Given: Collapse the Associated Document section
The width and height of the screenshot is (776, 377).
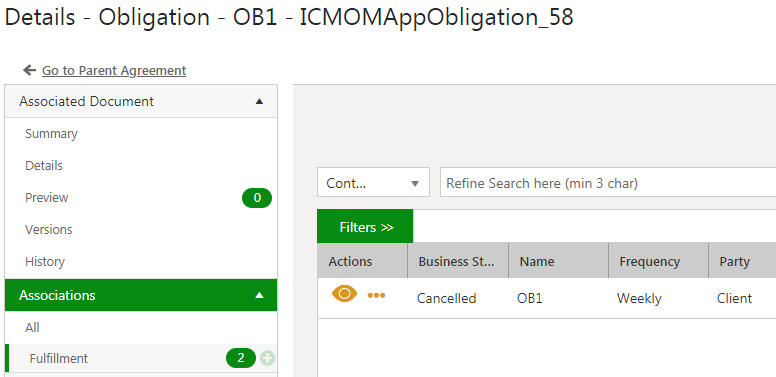Looking at the screenshot, I should (259, 101).
